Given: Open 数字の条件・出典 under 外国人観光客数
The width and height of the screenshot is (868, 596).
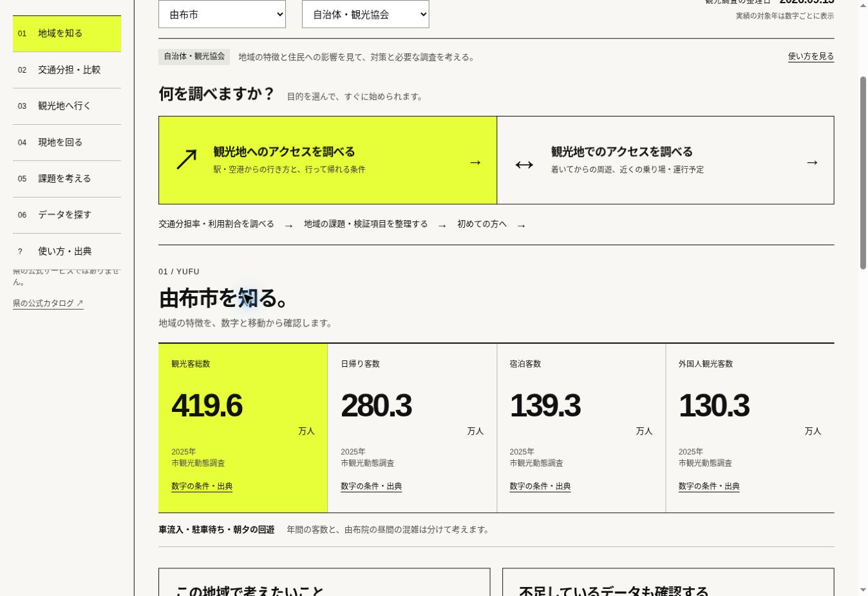Looking at the screenshot, I should click(x=709, y=487).
